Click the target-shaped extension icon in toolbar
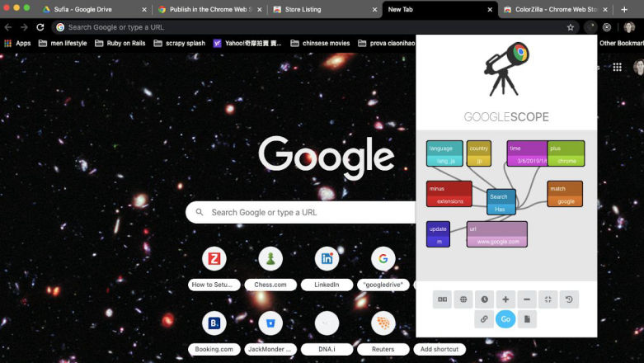 point(607,27)
